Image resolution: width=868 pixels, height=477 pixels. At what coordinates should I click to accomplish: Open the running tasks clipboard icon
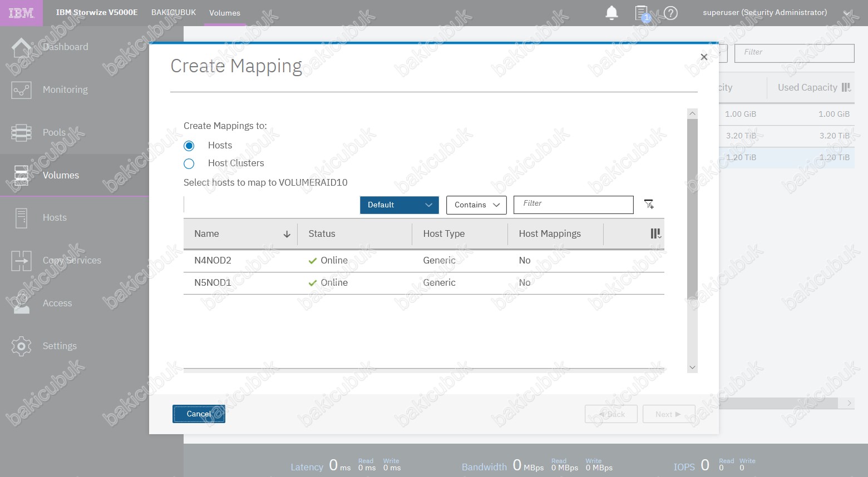click(x=642, y=13)
